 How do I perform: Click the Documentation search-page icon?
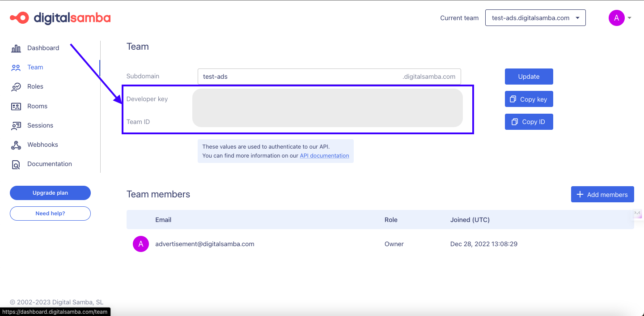[x=16, y=164]
